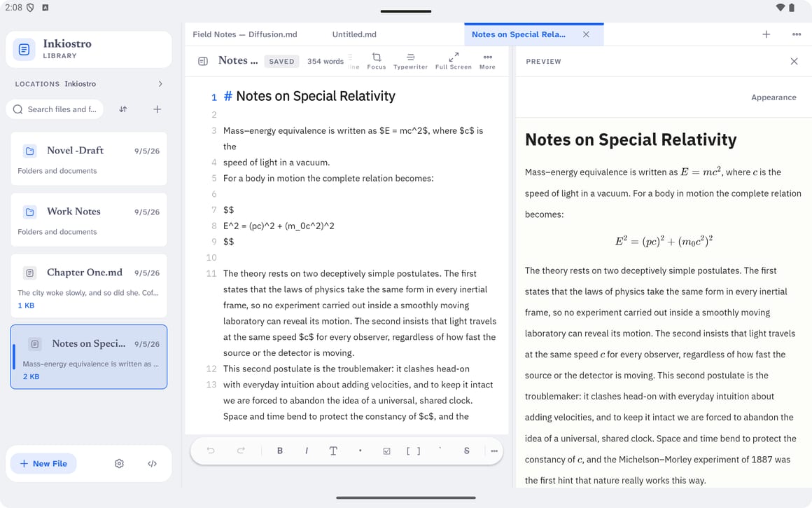Click the Notes ... document title
The height and width of the screenshot is (508, 812).
point(238,60)
